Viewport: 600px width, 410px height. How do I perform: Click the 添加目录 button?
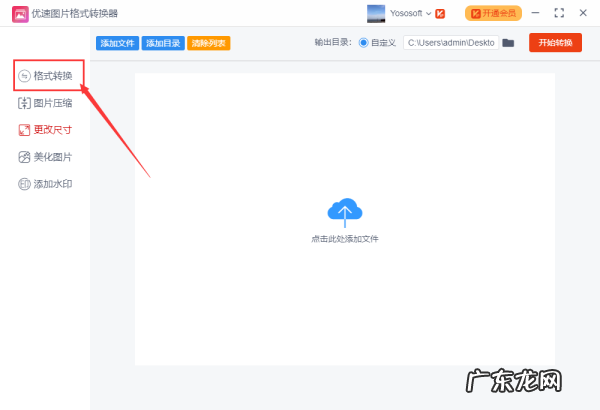pyautogui.click(x=163, y=43)
